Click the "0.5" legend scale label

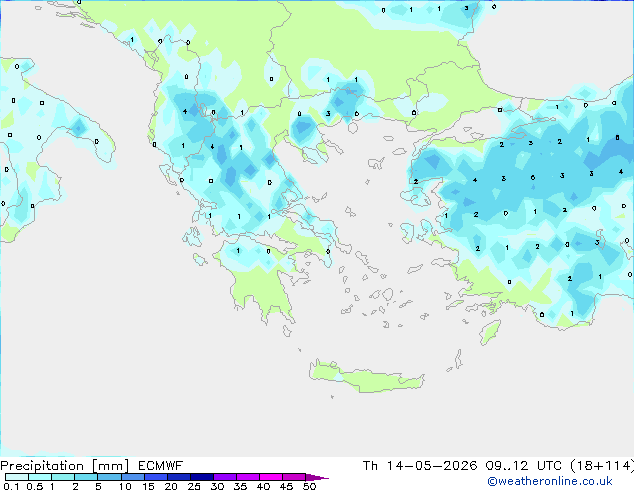(35, 486)
